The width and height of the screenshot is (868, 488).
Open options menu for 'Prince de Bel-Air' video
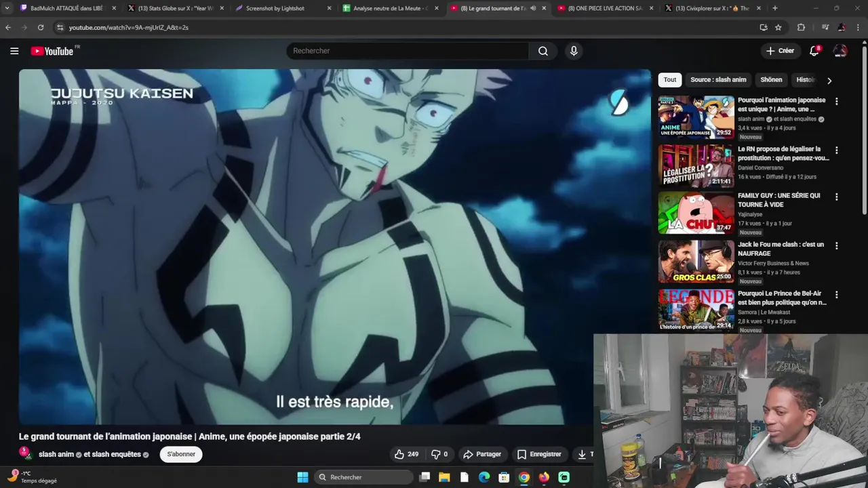836,295
